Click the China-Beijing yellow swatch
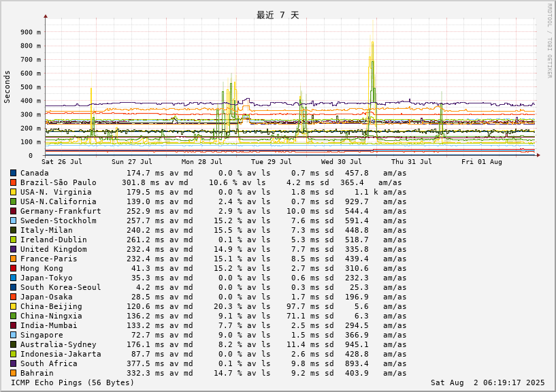The image size is (556, 392). coord(14,306)
